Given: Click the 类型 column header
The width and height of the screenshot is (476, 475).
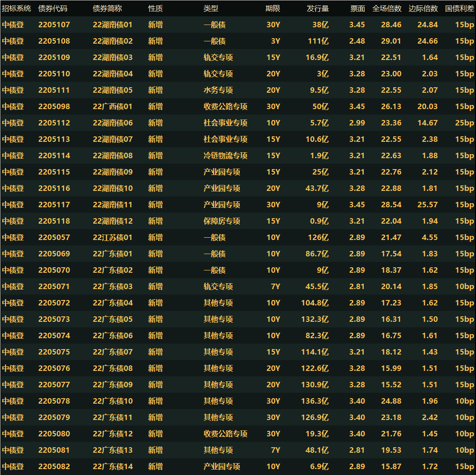Looking at the screenshot, I should coord(211,9).
